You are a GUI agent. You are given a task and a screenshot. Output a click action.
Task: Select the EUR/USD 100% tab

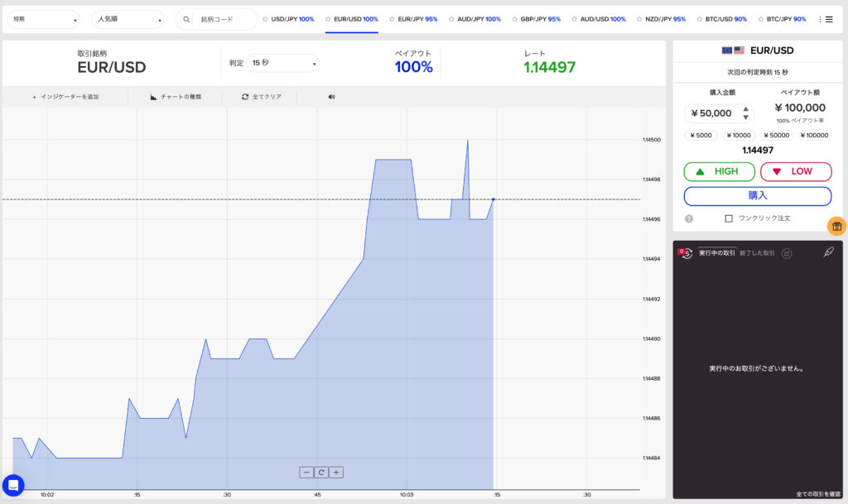pos(356,19)
